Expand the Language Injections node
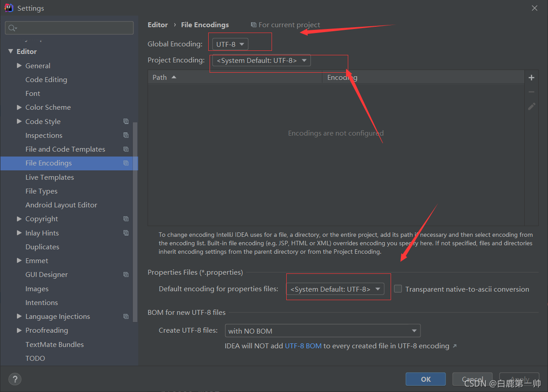Viewport: 548px width, 392px height. 19,316
